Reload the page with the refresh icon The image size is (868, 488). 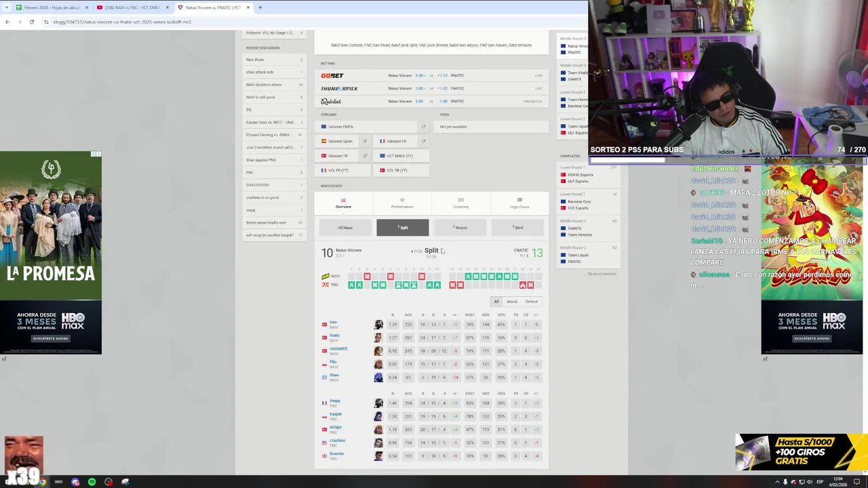pos(32,22)
